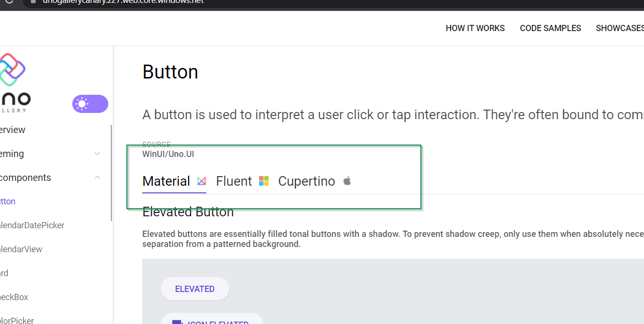Image resolution: width=644 pixels, height=324 pixels.
Task: Switch to the Fluent tab
Action: [234, 181]
